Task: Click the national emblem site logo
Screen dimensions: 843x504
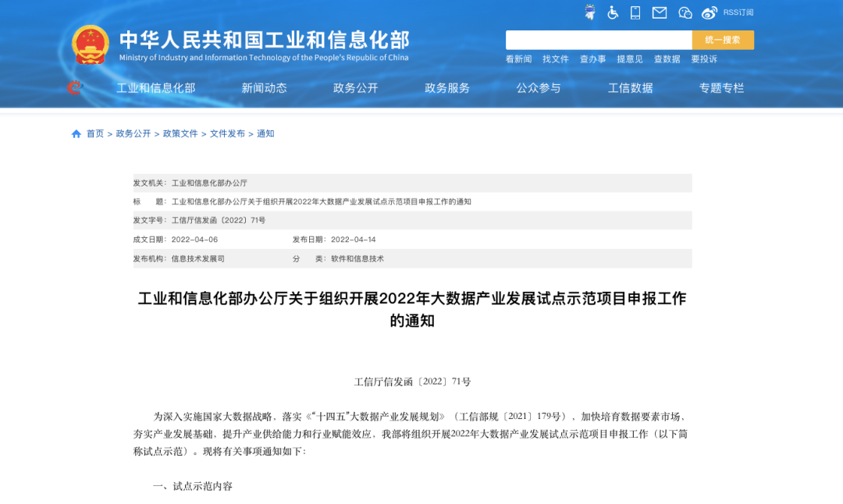Action: (90, 44)
